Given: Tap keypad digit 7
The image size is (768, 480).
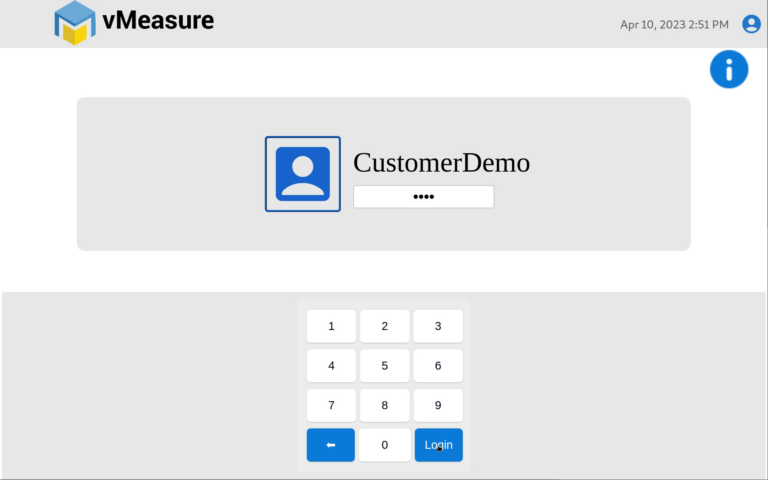Looking at the screenshot, I should click(x=331, y=406).
